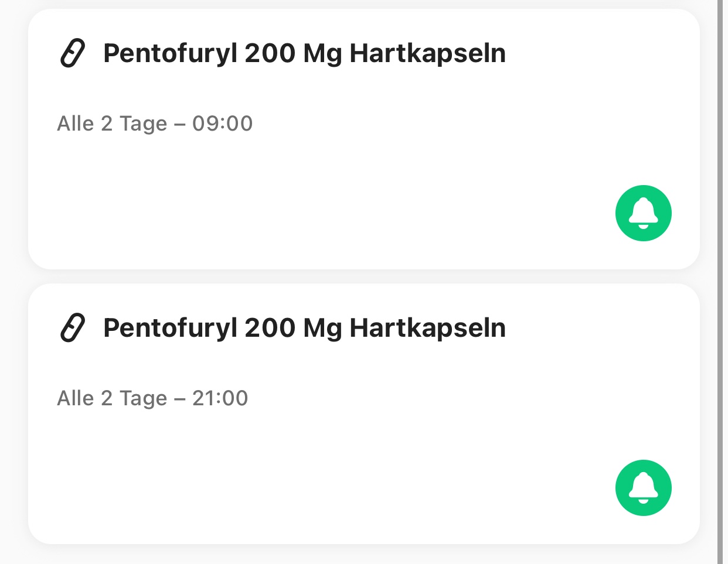Image resolution: width=728 pixels, height=564 pixels.
Task: Tap the capsule symbol beside the morning Pentofuryl entry
Action: tap(73, 53)
